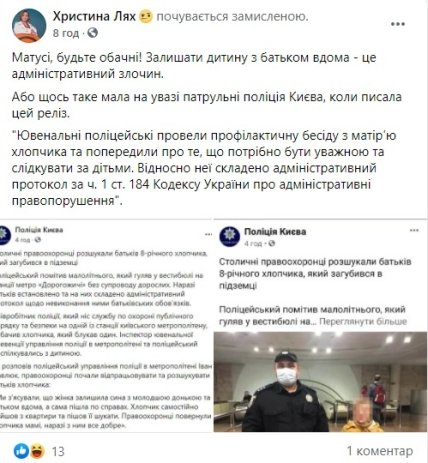The height and width of the screenshot is (463, 428).
Task: Click the public globe icon beside 8 год
Action: coord(92,33)
